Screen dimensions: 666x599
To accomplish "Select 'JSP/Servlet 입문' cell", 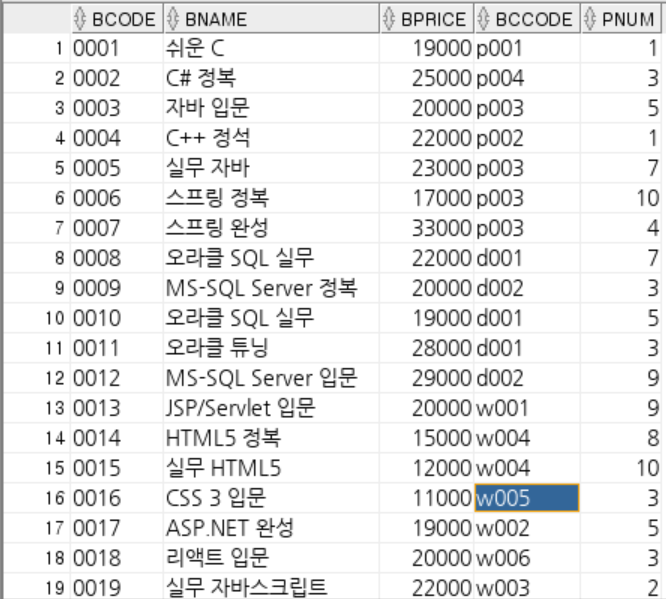I will pos(271,408).
